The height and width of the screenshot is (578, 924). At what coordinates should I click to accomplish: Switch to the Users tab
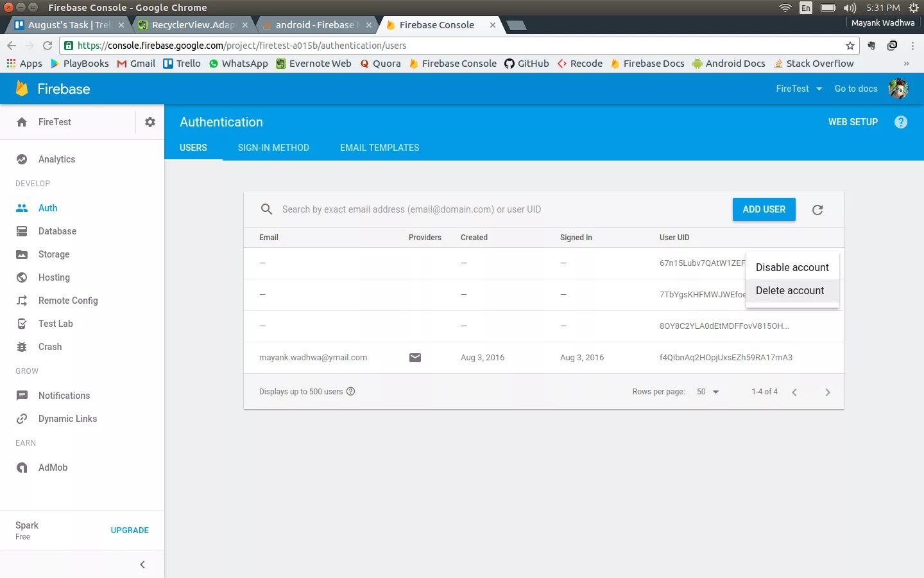click(x=193, y=148)
